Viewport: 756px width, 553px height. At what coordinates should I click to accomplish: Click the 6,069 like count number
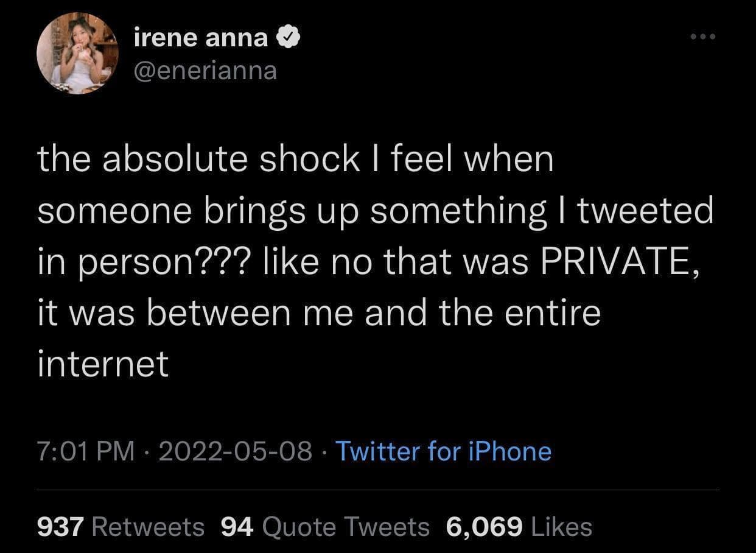(x=484, y=527)
